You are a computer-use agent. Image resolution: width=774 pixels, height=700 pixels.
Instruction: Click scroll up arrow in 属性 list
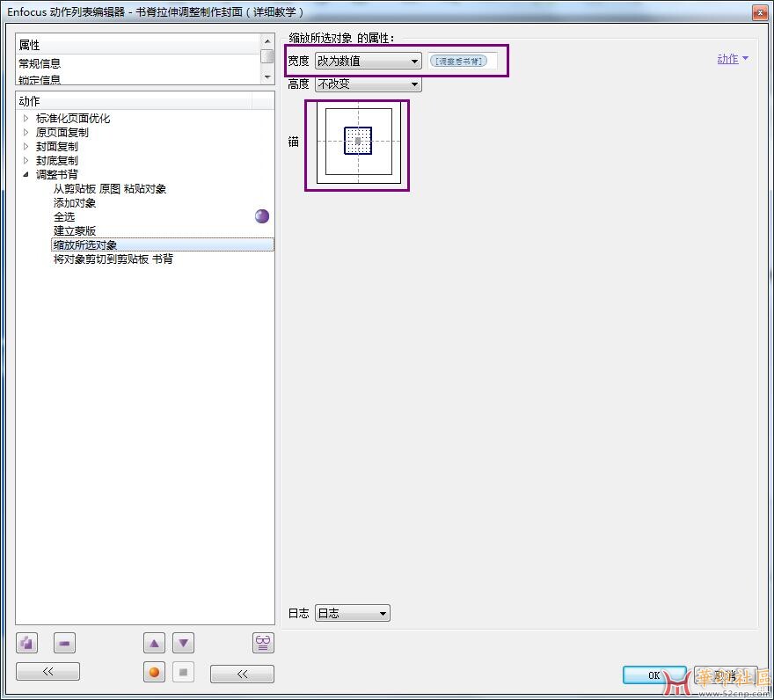pyautogui.click(x=267, y=41)
